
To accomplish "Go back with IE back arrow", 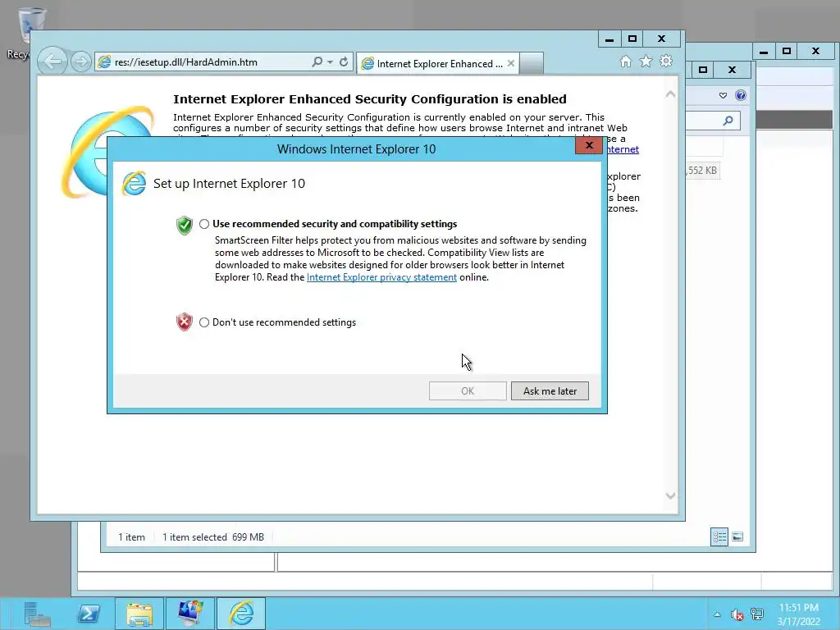I will [52, 62].
